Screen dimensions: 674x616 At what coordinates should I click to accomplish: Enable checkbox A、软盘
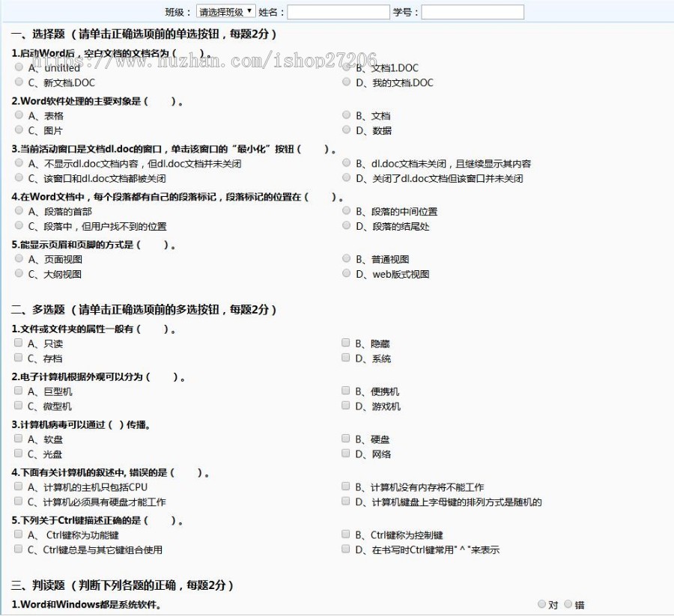coord(18,438)
